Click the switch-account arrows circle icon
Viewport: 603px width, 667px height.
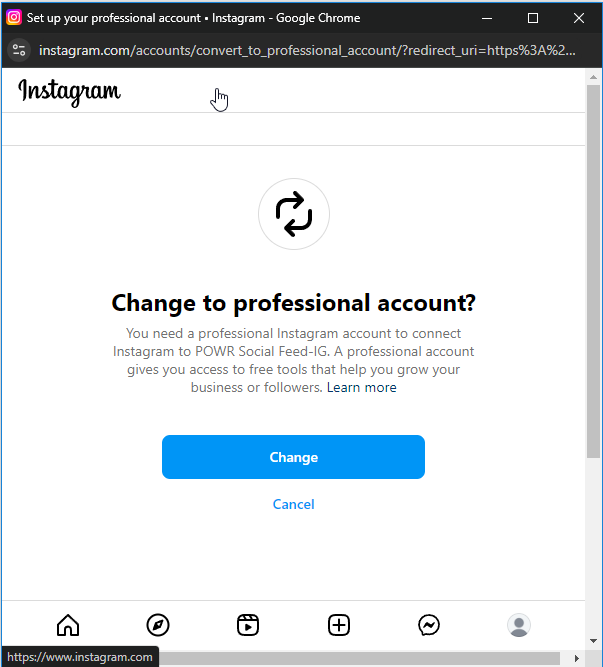(x=294, y=214)
